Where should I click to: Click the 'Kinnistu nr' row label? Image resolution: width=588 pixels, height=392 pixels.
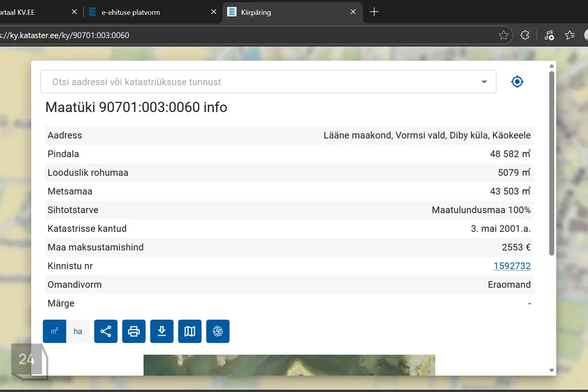coord(70,266)
